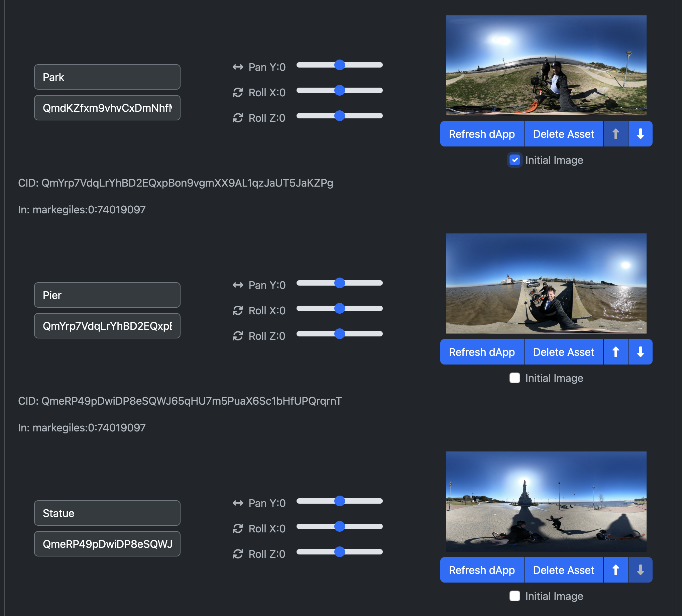
Task: Click the Roll X icon for Statue
Action: (238, 528)
